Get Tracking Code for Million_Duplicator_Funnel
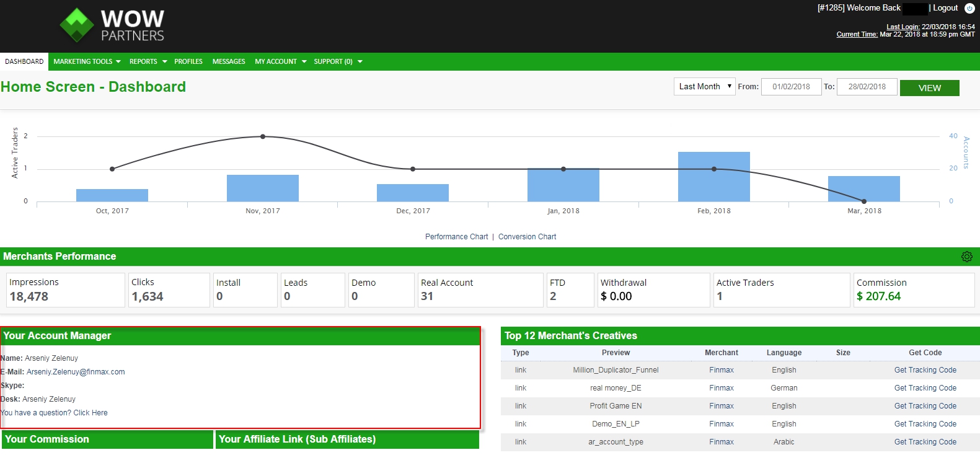 coord(925,370)
